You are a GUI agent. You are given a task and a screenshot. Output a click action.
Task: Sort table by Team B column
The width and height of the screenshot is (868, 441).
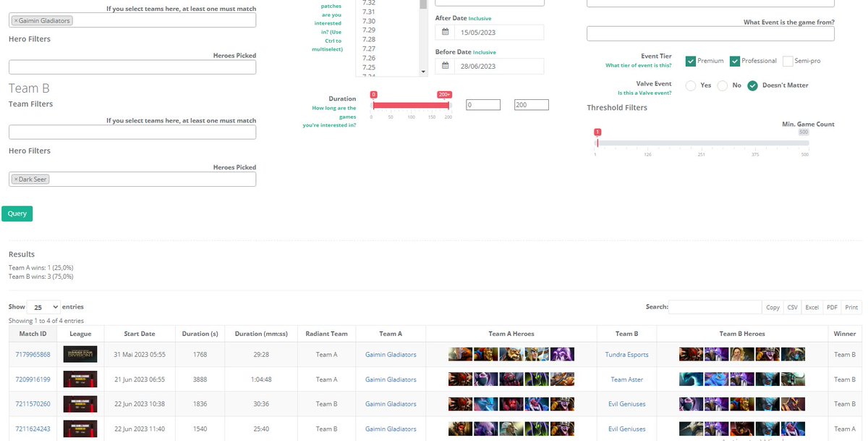coord(626,334)
